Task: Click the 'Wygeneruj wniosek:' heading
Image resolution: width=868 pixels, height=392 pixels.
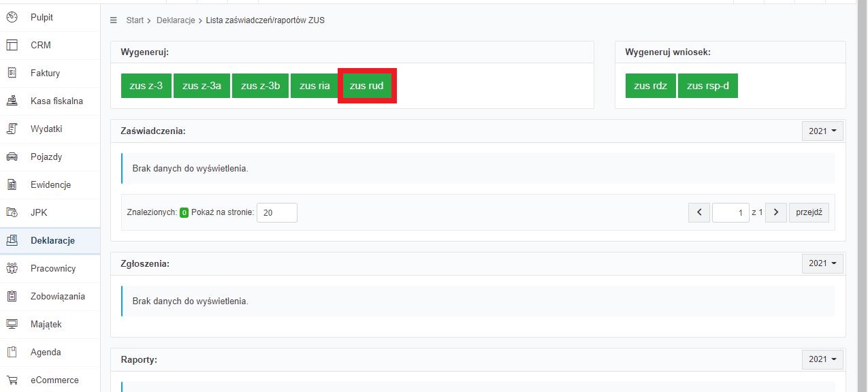Action: pyautogui.click(x=668, y=52)
